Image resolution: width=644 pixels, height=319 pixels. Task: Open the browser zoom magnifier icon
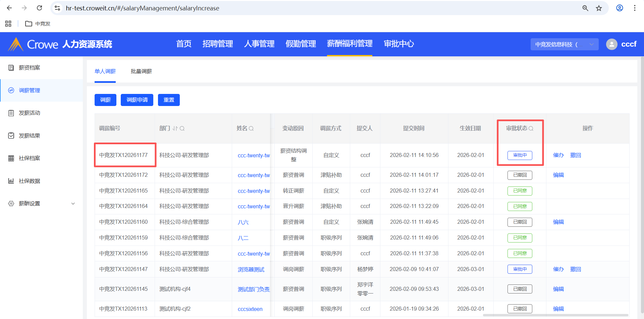pyautogui.click(x=585, y=8)
